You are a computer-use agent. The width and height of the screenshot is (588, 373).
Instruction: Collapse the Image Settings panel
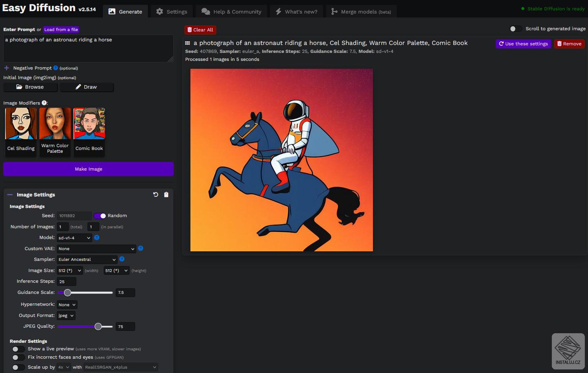point(10,195)
